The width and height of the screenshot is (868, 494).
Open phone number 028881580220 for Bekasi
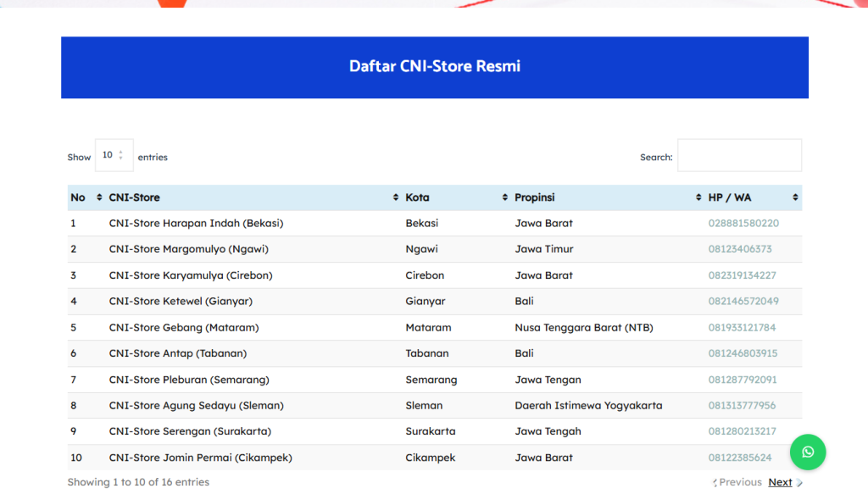(x=743, y=224)
